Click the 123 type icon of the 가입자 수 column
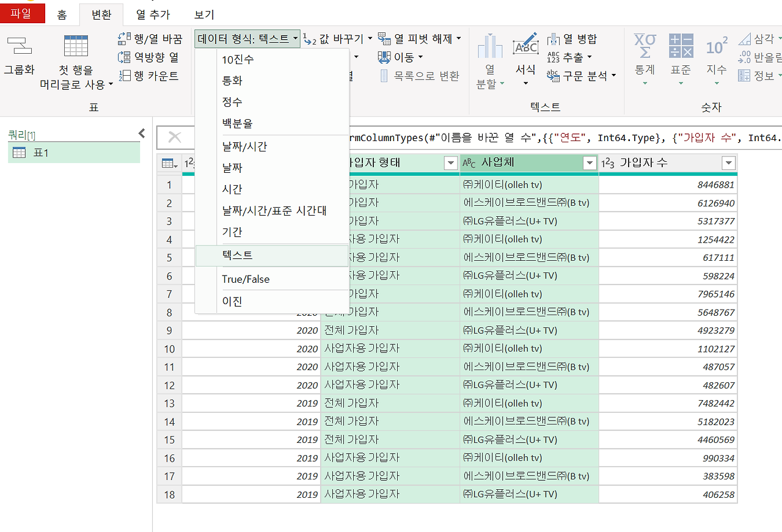The image size is (782, 532). coord(608,163)
